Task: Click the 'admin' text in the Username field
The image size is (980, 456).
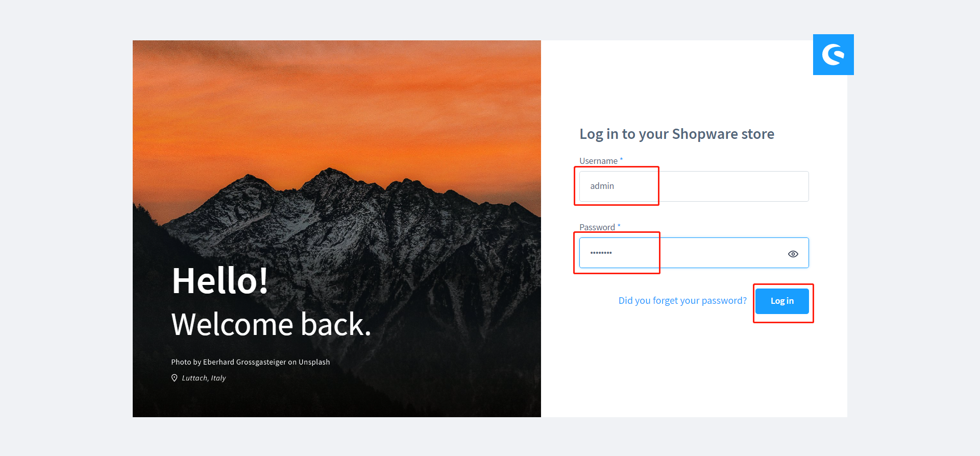Action: point(602,186)
